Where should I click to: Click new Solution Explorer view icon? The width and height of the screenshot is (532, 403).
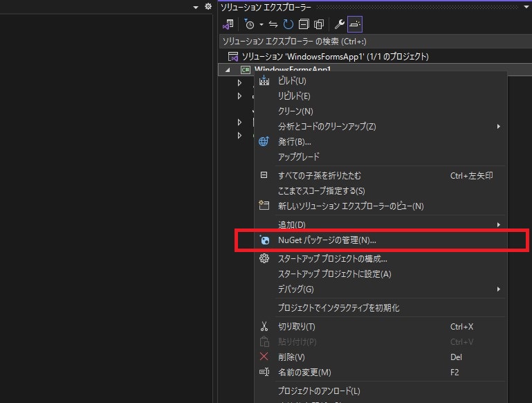pos(264,206)
